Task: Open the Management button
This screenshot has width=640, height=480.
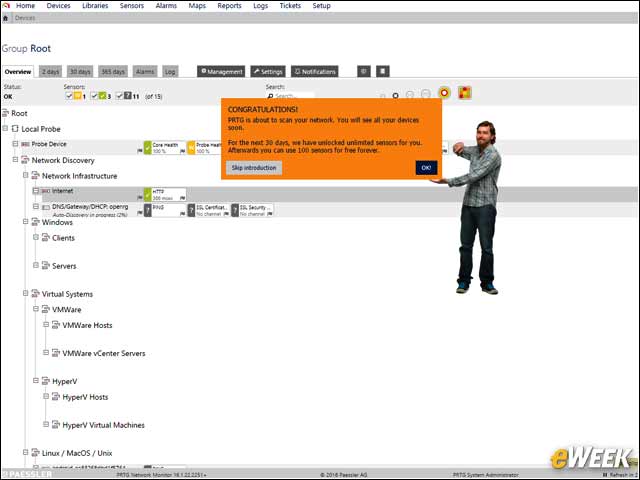Action: pyautogui.click(x=221, y=71)
